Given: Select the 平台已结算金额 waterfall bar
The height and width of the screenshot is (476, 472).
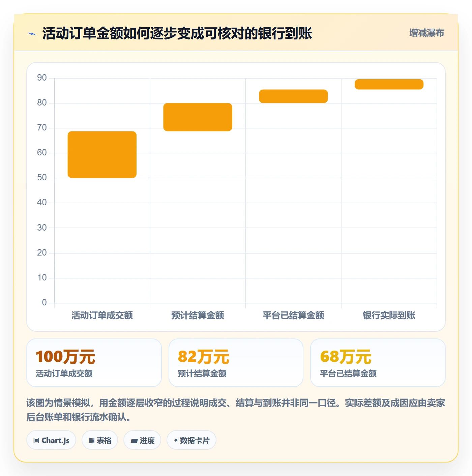Looking at the screenshot, I should point(293,96).
